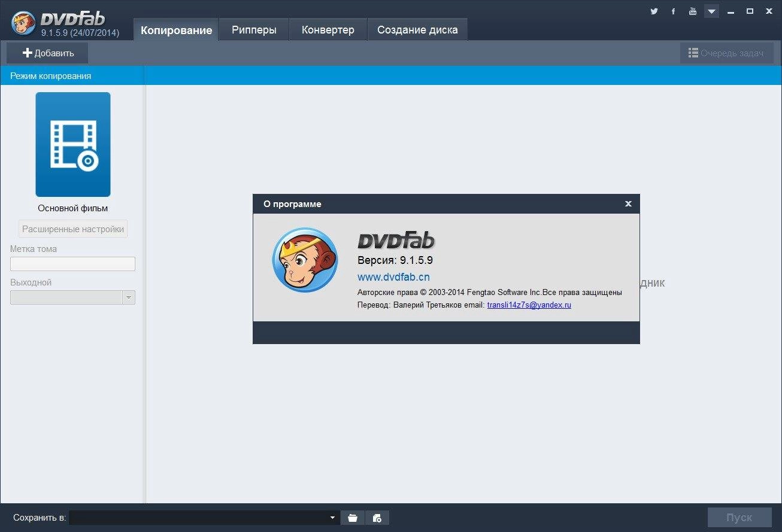The width and height of the screenshot is (782, 532).
Task: Focus the Метка тома input field
Action: coord(72,264)
